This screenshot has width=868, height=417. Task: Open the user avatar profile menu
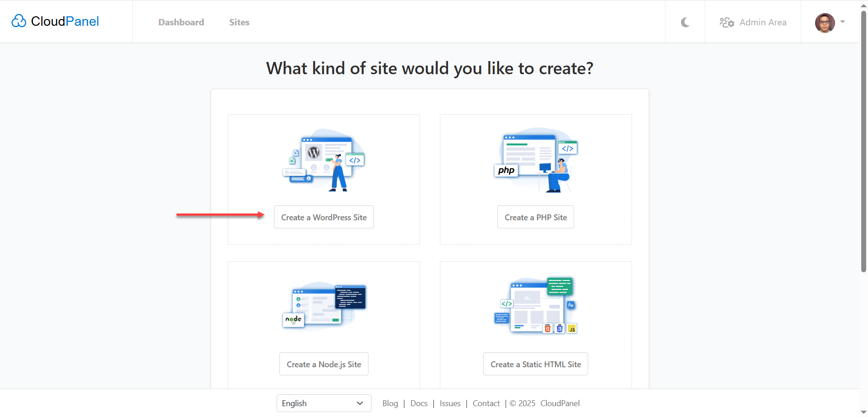pyautogui.click(x=825, y=23)
